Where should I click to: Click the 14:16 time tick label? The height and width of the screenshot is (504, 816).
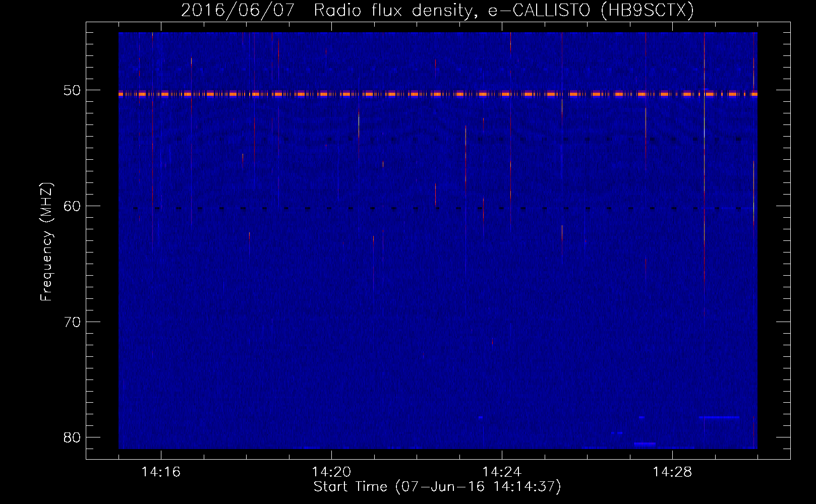[161, 472]
